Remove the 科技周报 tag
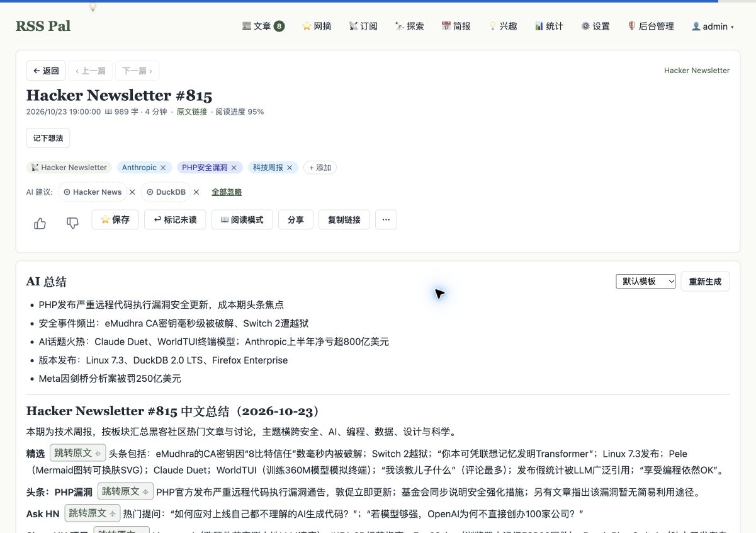The height and width of the screenshot is (533, 756). tap(290, 168)
